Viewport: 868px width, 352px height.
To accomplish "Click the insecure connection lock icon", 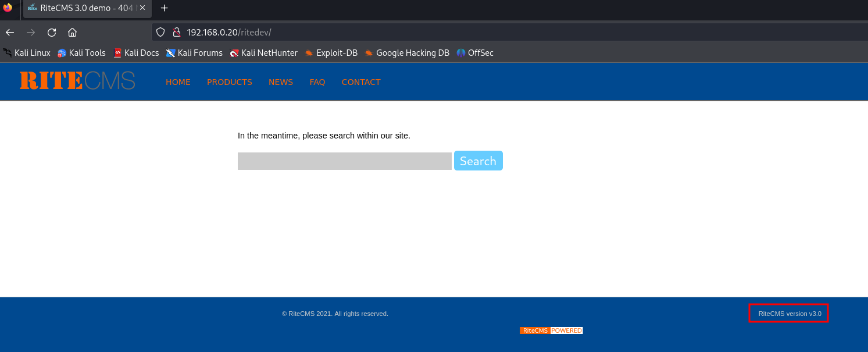I will coord(177,33).
